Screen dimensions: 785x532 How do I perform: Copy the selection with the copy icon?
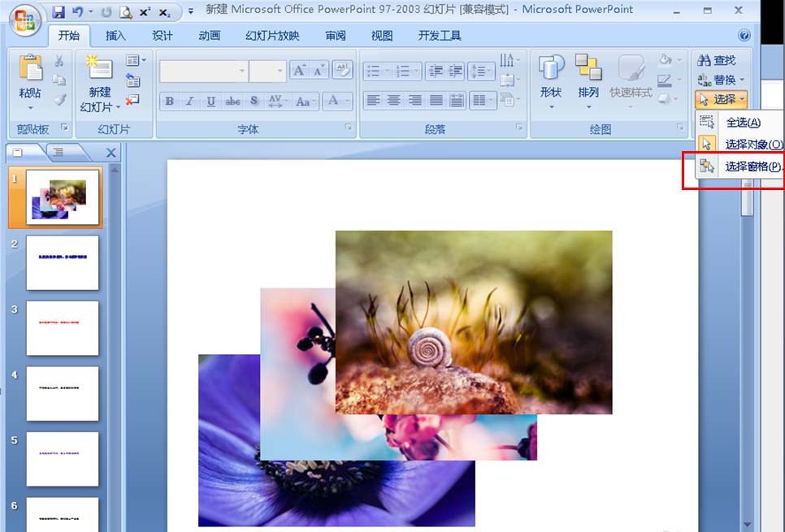(59, 80)
